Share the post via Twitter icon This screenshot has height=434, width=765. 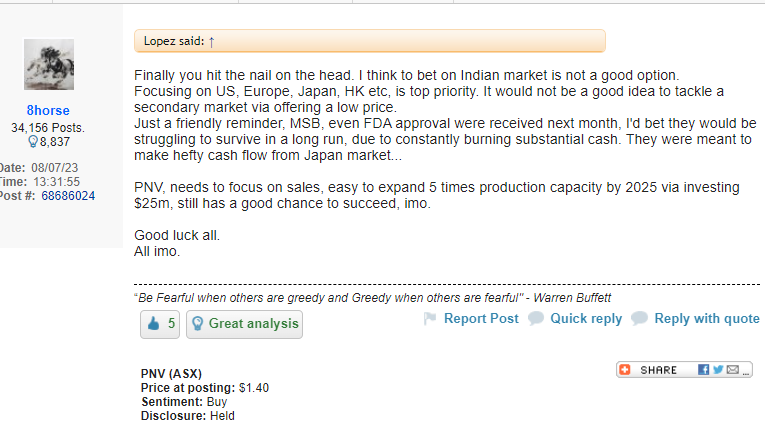tap(718, 370)
